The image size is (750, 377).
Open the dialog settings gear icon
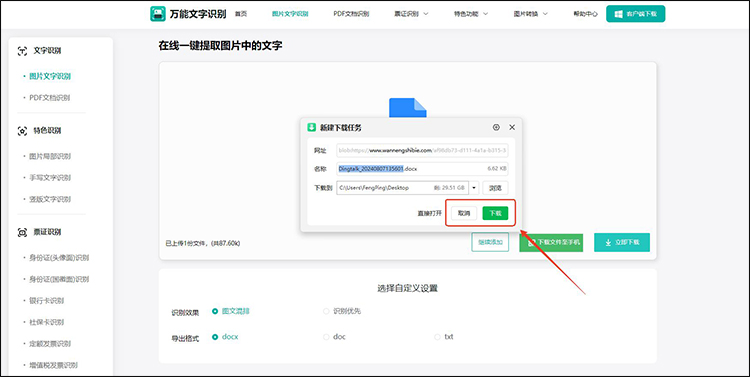coord(496,127)
